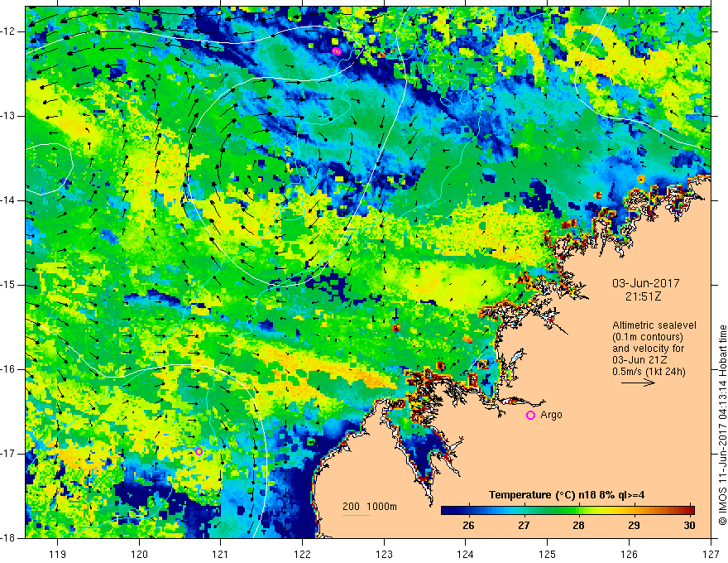Click longitude axis label 125

(x=547, y=554)
